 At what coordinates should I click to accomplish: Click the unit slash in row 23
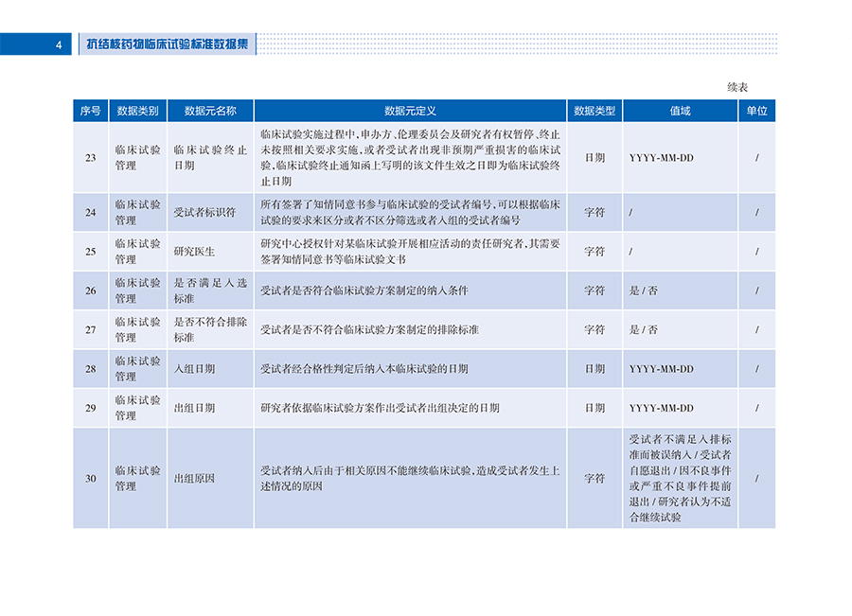[757, 158]
